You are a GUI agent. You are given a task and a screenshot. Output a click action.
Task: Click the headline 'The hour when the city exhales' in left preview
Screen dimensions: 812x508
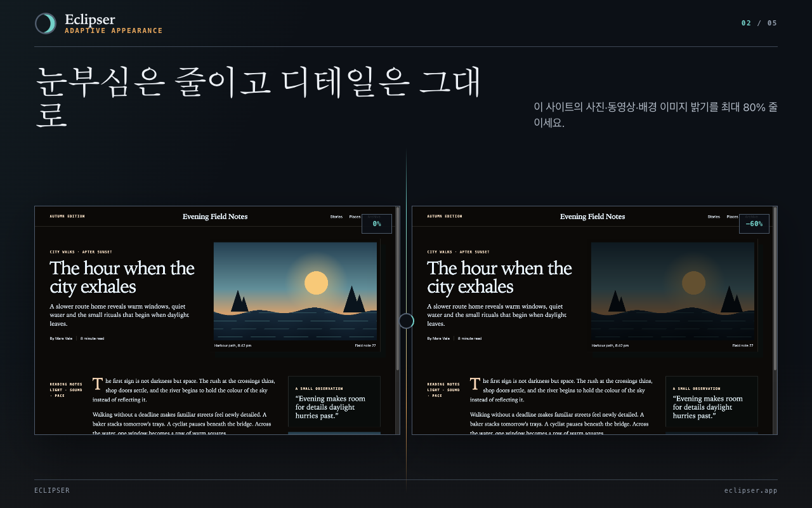pos(122,277)
